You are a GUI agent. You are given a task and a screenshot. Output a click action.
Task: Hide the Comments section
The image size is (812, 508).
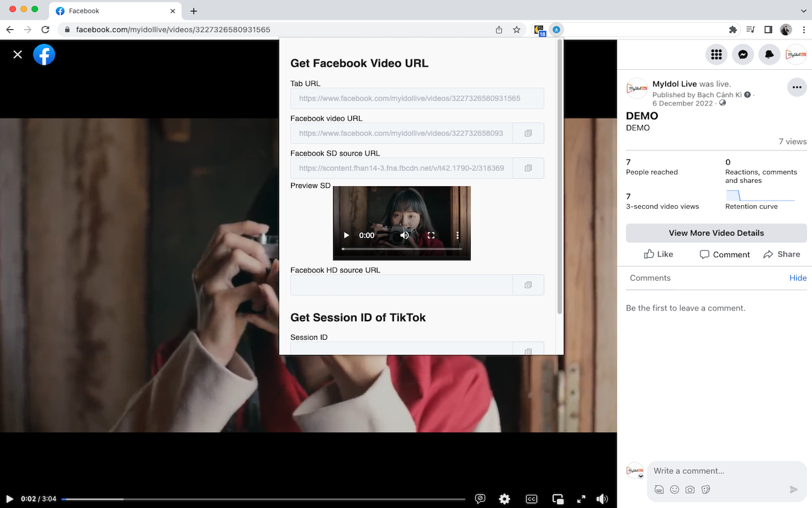coord(798,277)
